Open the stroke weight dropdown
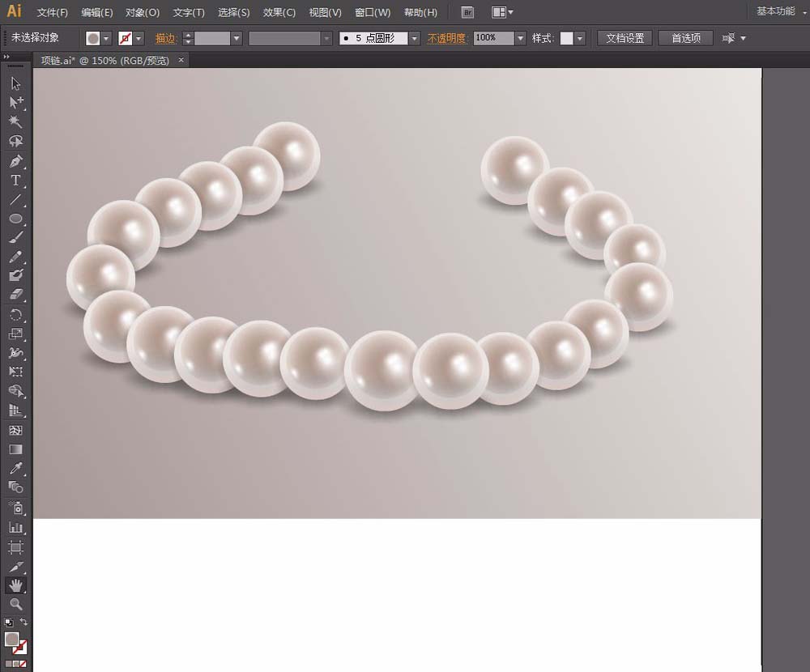 pyautogui.click(x=237, y=38)
